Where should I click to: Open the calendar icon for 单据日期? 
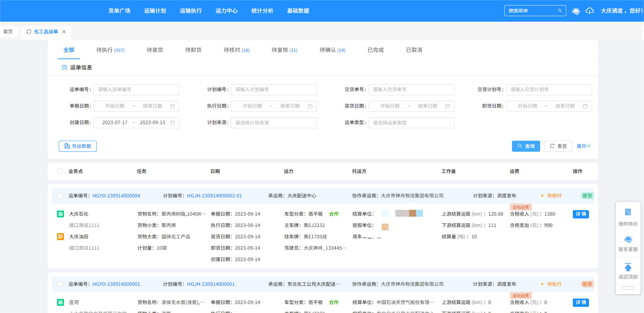173,106
